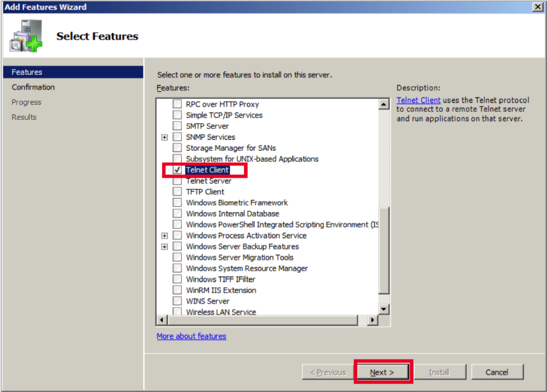Check the SNMP Services checkbox
Image resolution: width=548 pixels, height=392 pixels.
tap(177, 136)
